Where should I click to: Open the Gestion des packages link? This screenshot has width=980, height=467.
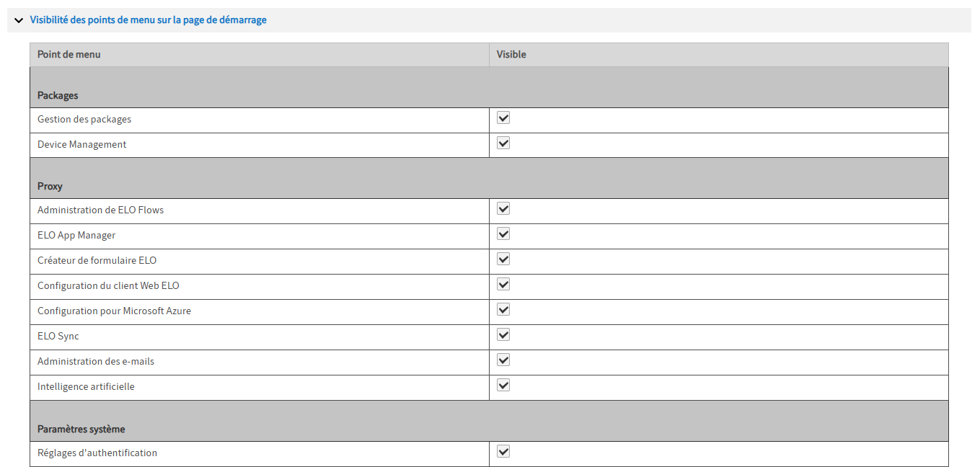point(84,119)
